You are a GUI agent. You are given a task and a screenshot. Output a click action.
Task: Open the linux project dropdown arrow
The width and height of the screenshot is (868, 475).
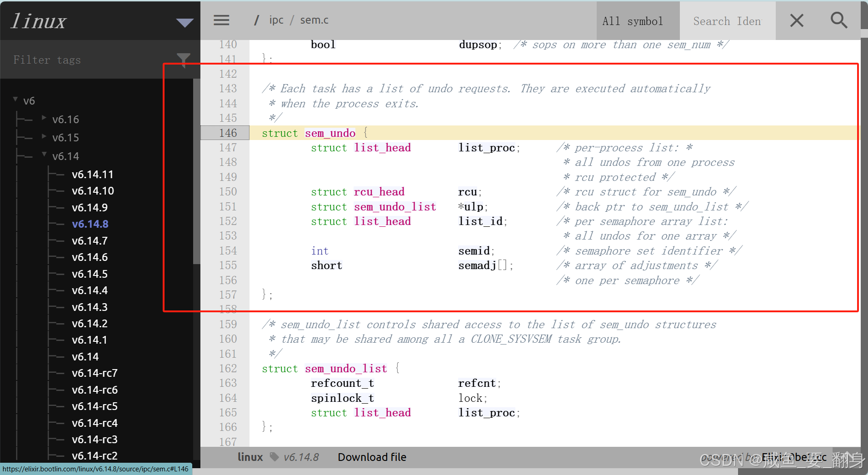pos(185,23)
